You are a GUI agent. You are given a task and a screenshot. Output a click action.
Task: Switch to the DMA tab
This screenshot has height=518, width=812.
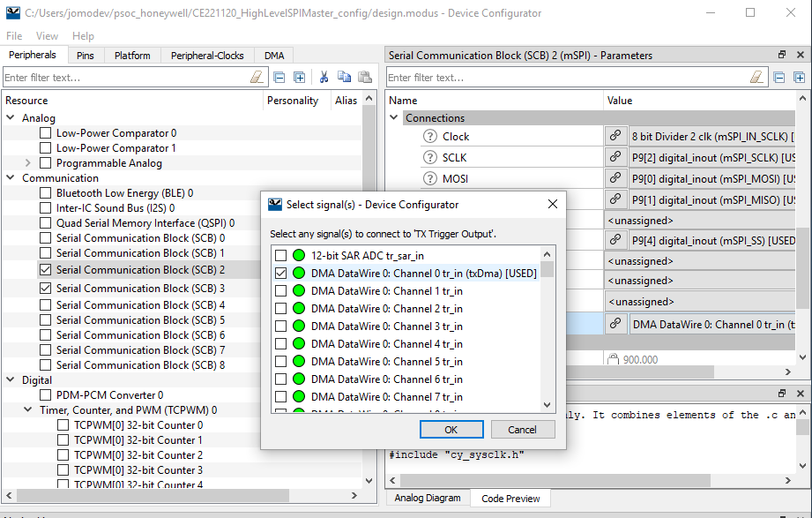pyautogui.click(x=274, y=56)
